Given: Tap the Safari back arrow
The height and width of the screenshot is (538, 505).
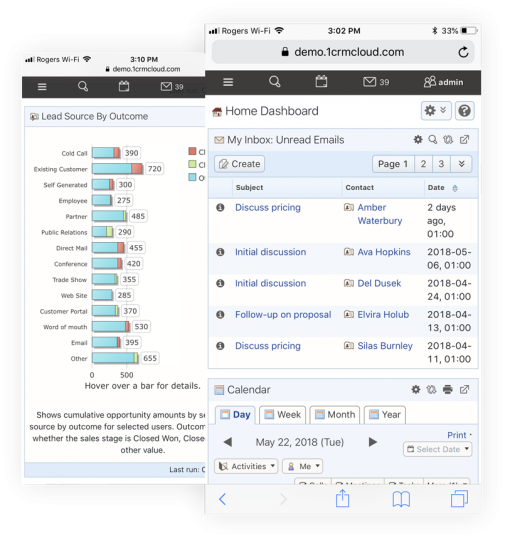Looking at the screenshot, I should click(222, 499).
